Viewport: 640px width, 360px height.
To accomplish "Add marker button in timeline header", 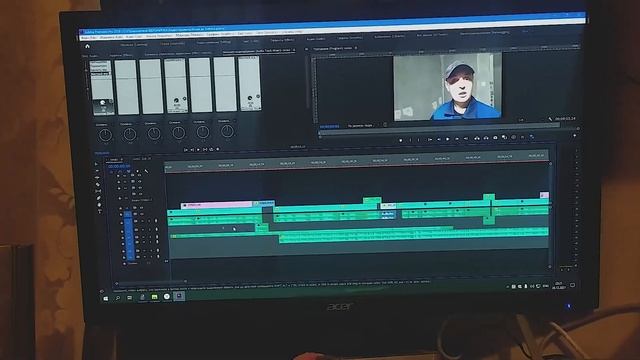I will [x=137, y=171].
